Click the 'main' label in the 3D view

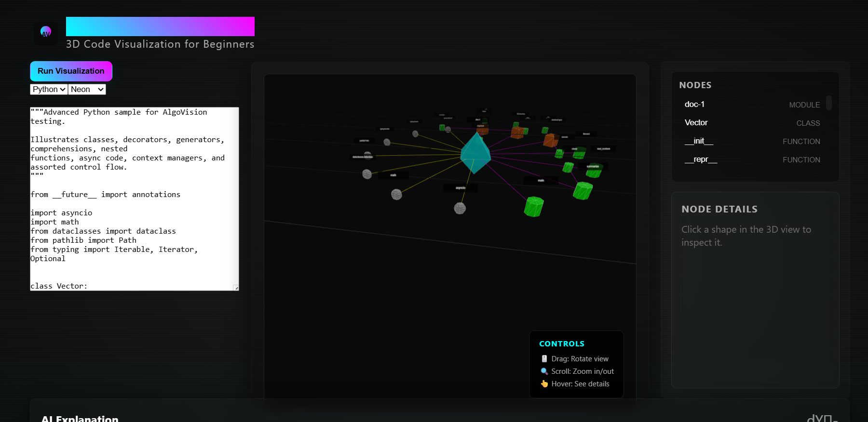tap(541, 181)
